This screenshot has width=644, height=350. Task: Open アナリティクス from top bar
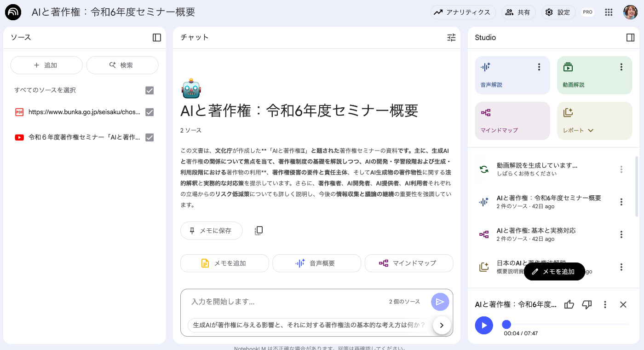[x=463, y=12]
